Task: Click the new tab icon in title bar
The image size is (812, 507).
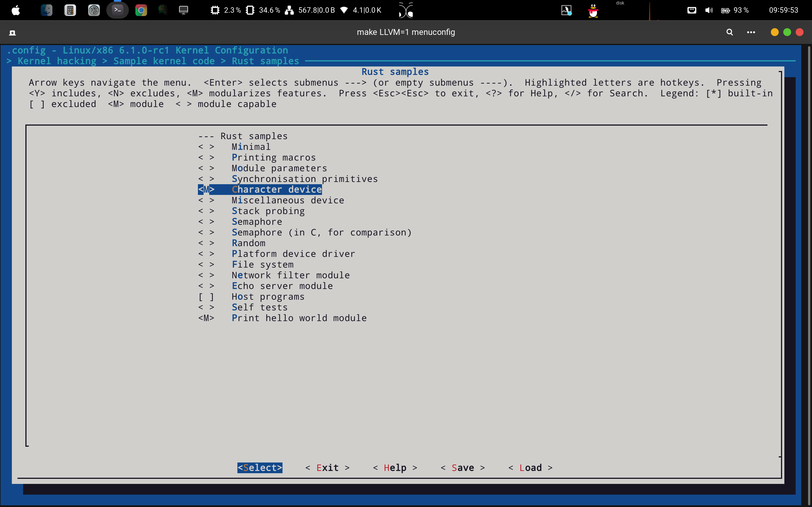Action: tap(12, 32)
